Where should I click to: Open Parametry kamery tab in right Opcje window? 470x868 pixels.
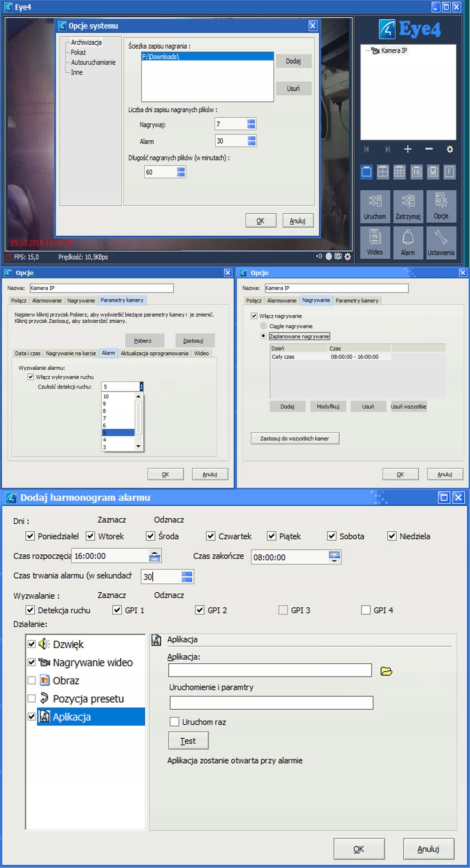[357, 301]
